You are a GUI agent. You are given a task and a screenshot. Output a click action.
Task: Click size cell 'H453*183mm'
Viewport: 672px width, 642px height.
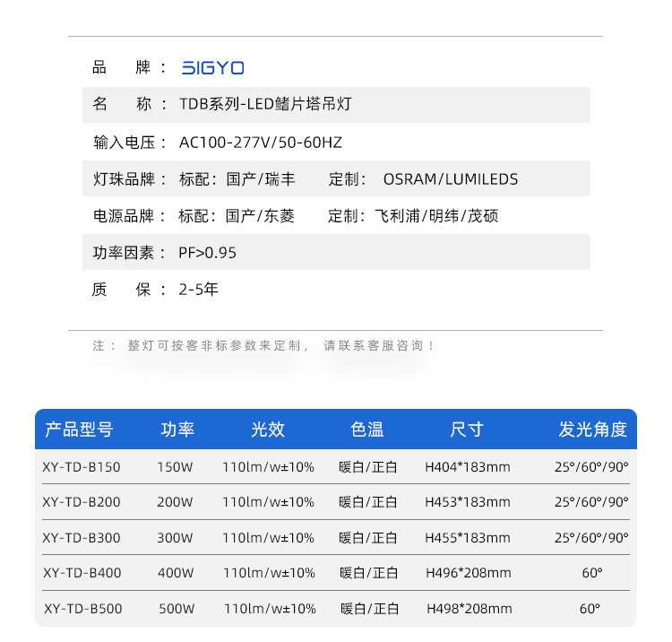468,502
